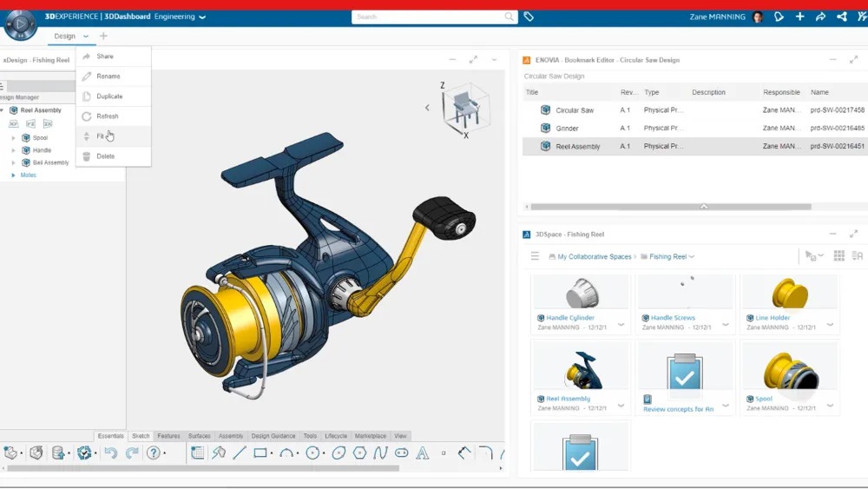Click the 3DEXPERIENCE compass icon

[21, 25]
